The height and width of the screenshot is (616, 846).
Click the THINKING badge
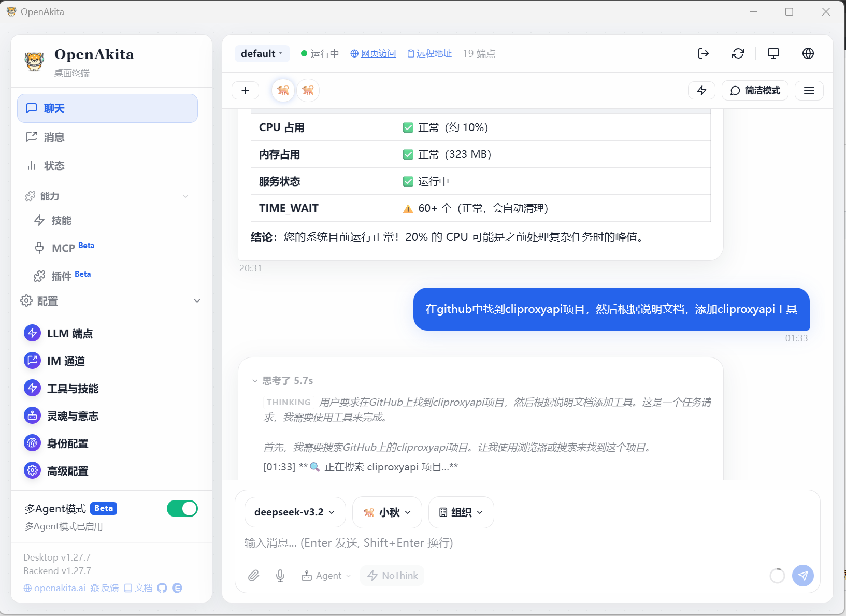coord(289,403)
